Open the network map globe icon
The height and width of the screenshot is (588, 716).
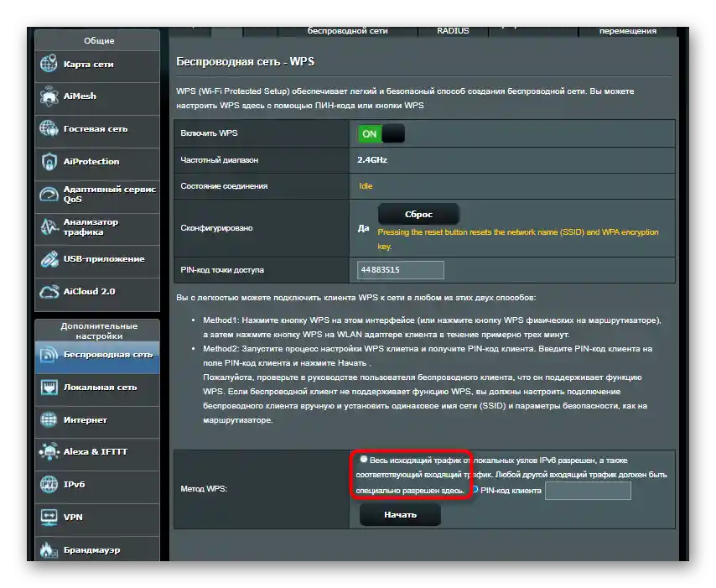tap(49, 64)
